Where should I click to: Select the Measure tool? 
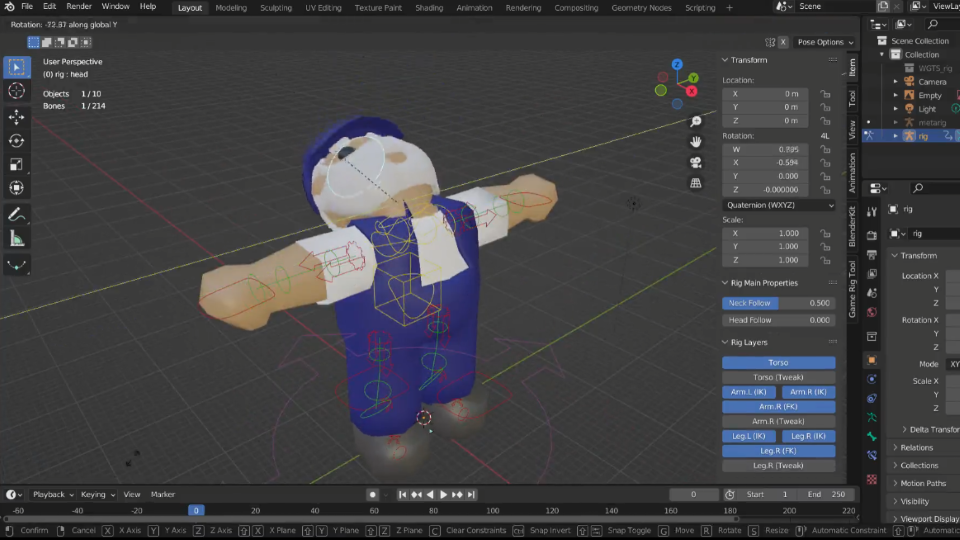[x=17, y=239]
